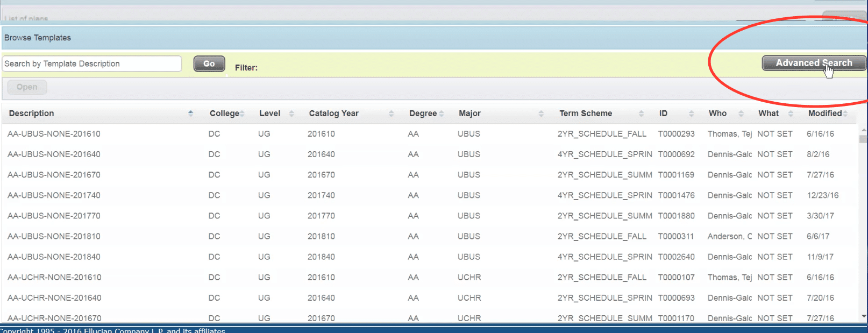Sort the list by Modified header
The height and width of the screenshot is (333, 868).
pyautogui.click(x=825, y=114)
